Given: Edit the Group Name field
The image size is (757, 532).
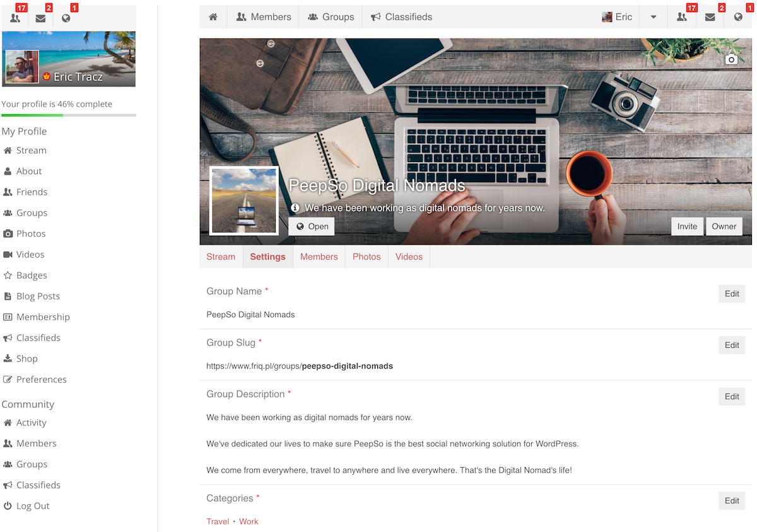Looking at the screenshot, I should [x=732, y=294].
